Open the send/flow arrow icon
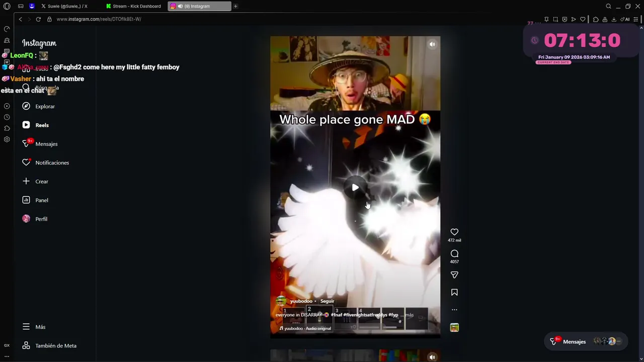 [574, 19]
